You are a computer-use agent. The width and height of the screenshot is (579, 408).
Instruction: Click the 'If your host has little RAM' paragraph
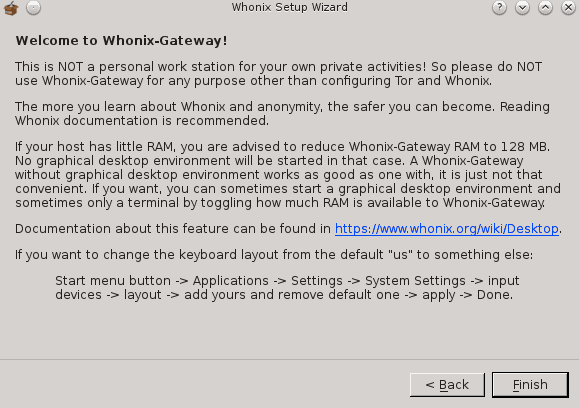tap(288, 175)
